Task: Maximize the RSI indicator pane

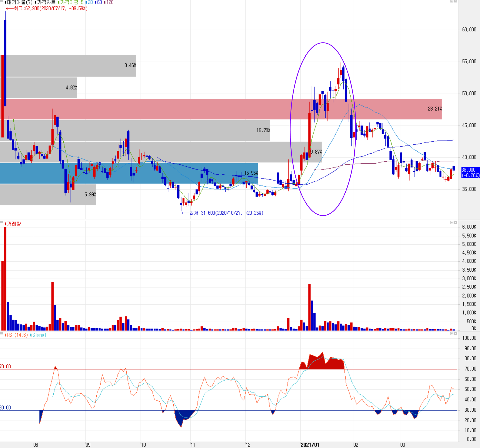Action: click(x=452, y=334)
